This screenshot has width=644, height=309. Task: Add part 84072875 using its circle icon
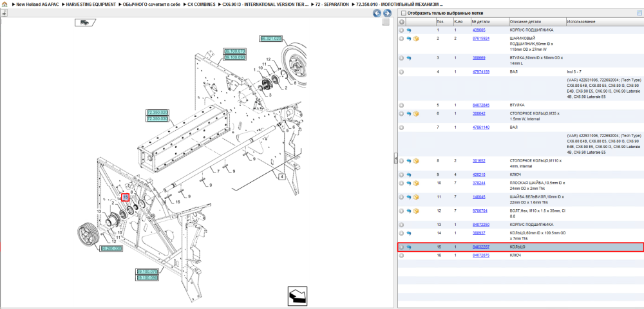click(x=402, y=255)
